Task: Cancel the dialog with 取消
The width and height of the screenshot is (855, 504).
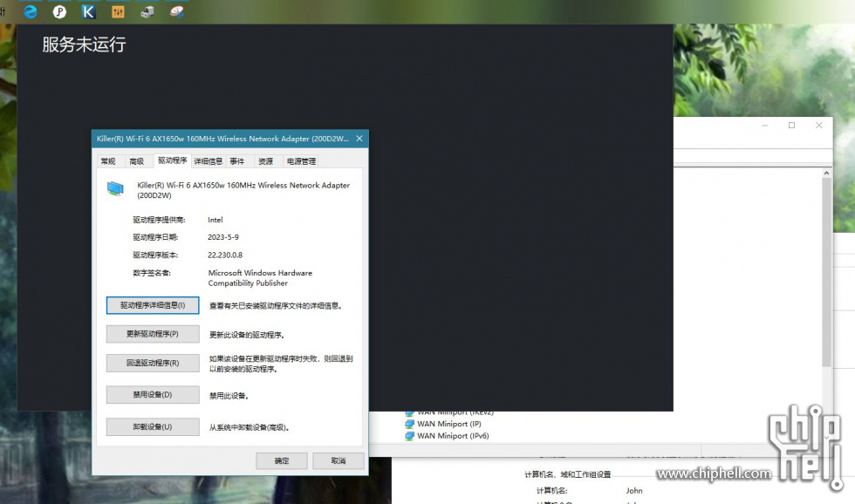Action: (x=339, y=461)
